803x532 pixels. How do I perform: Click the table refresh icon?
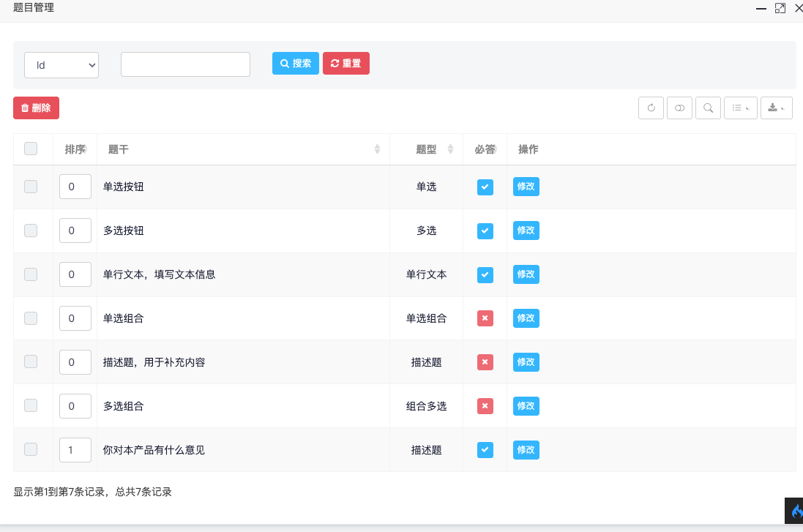651,108
